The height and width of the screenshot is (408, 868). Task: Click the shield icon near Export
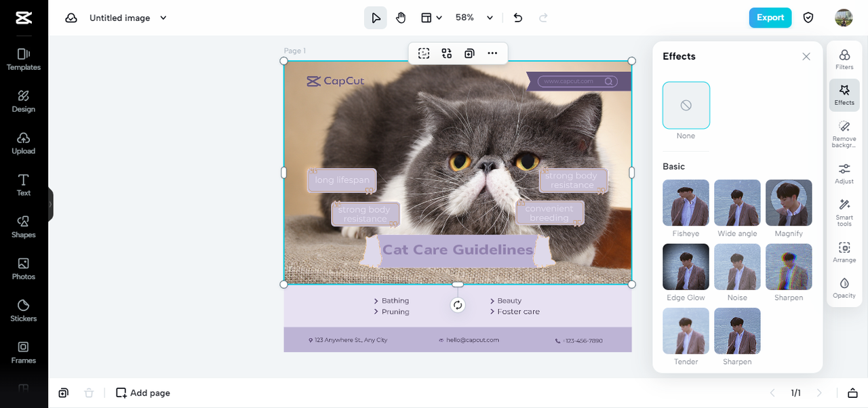[x=808, y=18]
